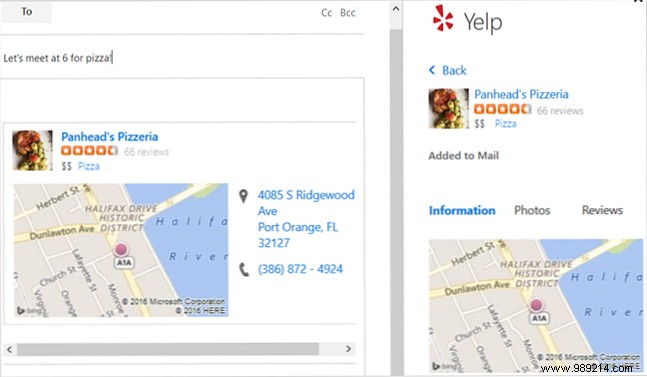Click the left arrow of horizontal scrollbar

[x=9, y=349]
